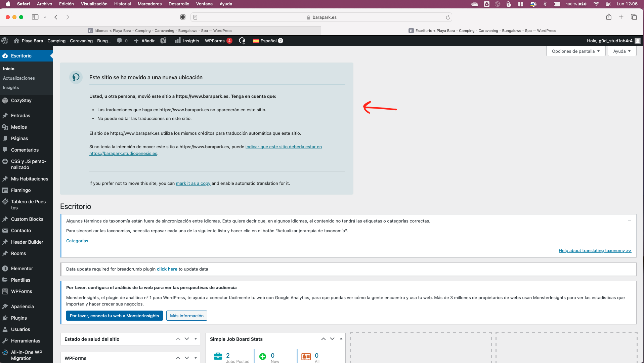The image size is (644, 363).
Task: Move Simple Job Board Stats widget up
Action: point(324,339)
